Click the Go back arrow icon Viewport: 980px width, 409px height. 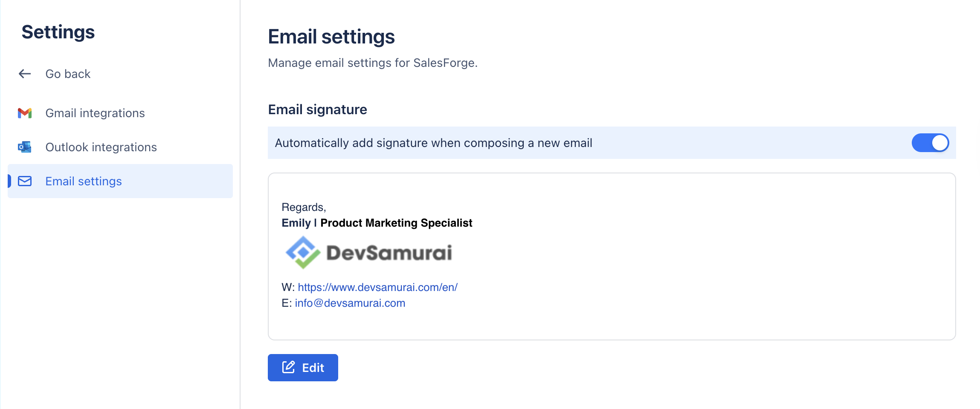25,74
